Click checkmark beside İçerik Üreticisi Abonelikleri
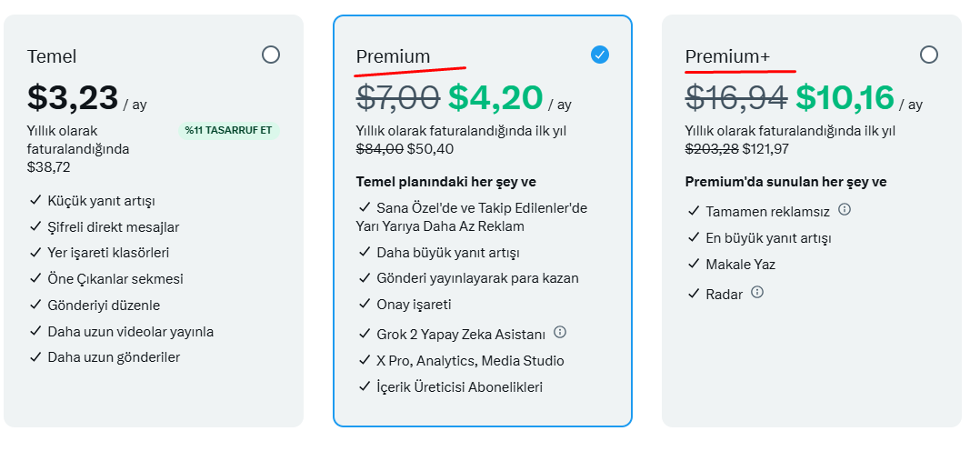 [365, 386]
